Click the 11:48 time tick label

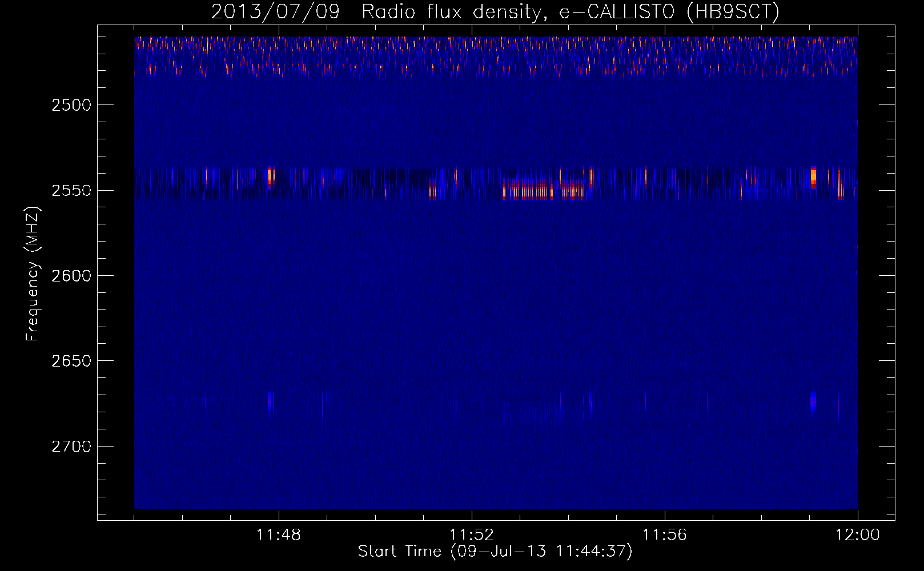click(x=279, y=535)
